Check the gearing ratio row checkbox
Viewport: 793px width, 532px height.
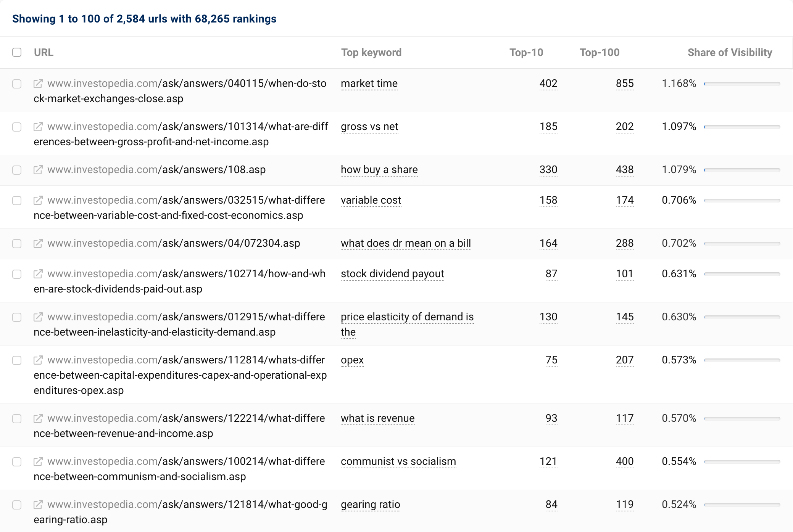pos(17,505)
